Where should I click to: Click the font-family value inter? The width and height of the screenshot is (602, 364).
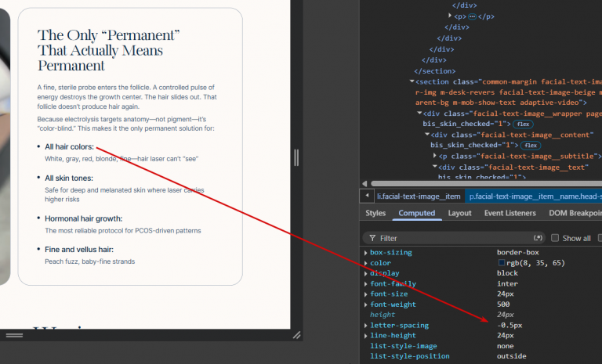tap(507, 284)
